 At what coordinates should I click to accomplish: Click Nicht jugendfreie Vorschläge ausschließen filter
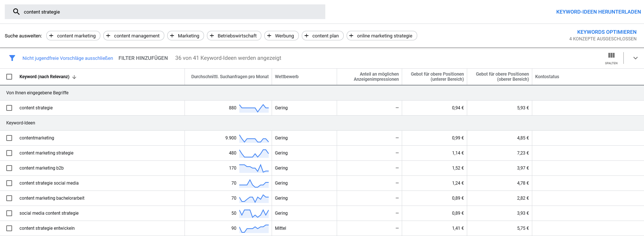pos(68,58)
